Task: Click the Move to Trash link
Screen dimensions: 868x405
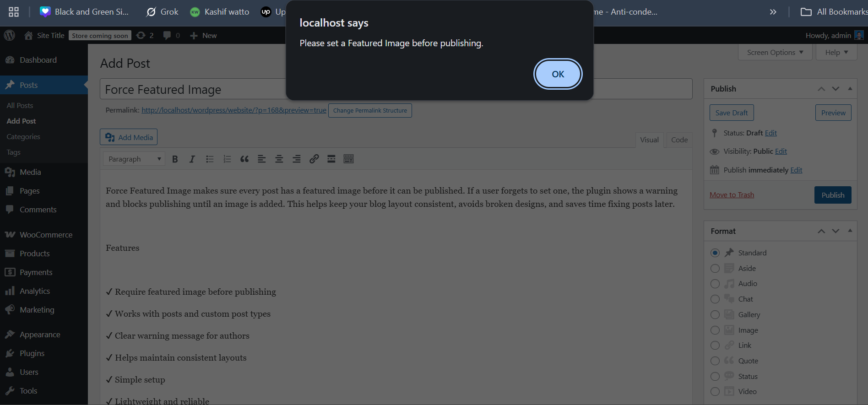Action: click(x=732, y=195)
